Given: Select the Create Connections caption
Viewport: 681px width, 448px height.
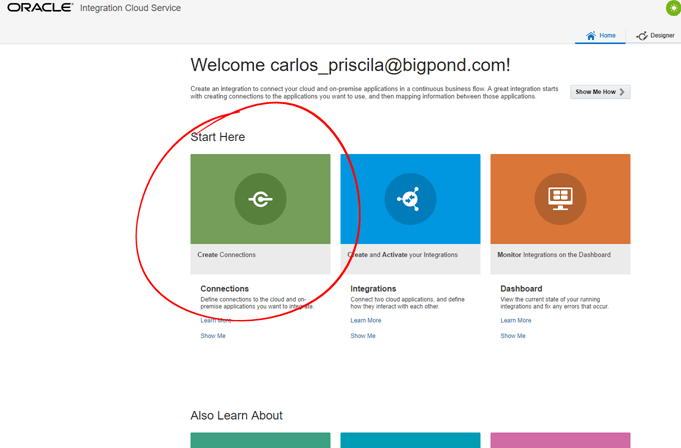Looking at the screenshot, I should (x=226, y=255).
